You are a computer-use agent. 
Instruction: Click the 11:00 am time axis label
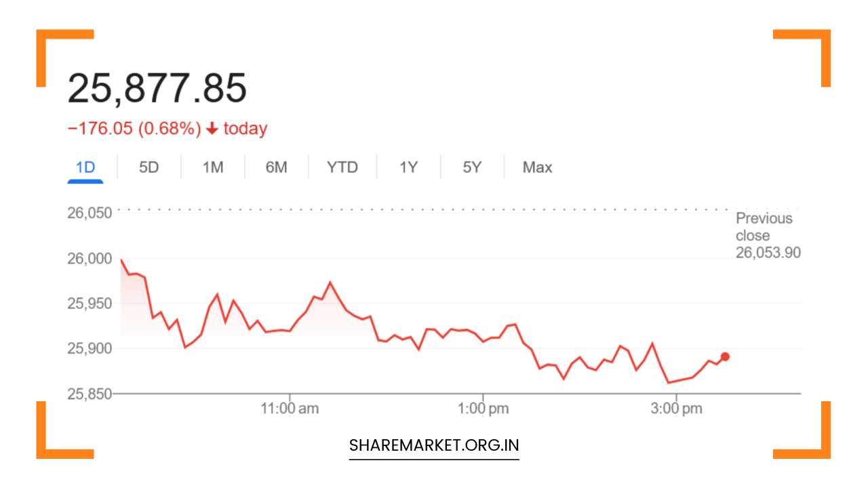[290, 409]
